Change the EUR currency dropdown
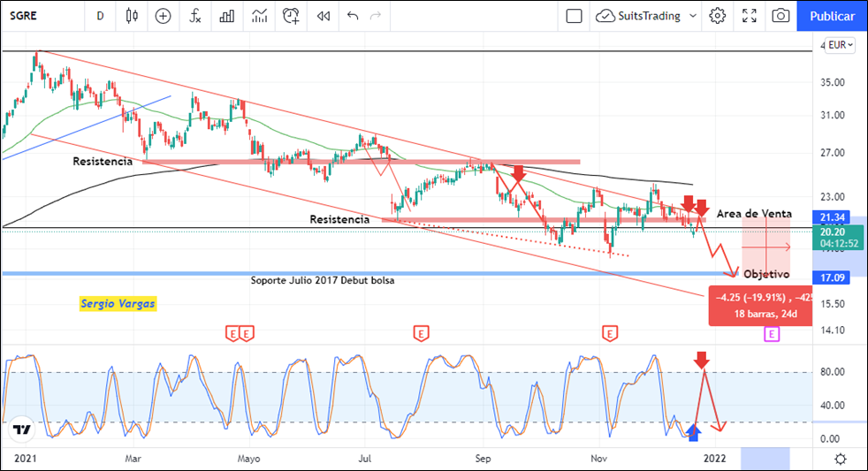Viewport: 868px width, 471px height. tap(839, 45)
